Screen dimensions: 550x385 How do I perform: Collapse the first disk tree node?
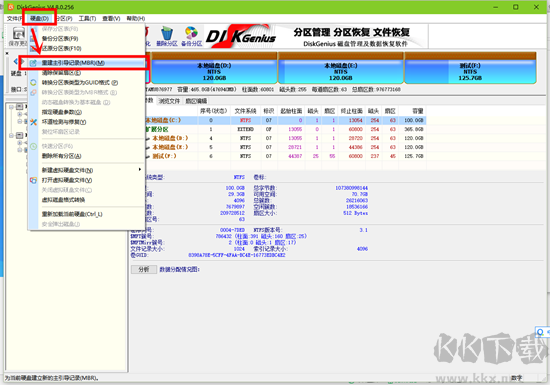tap(12, 107)
